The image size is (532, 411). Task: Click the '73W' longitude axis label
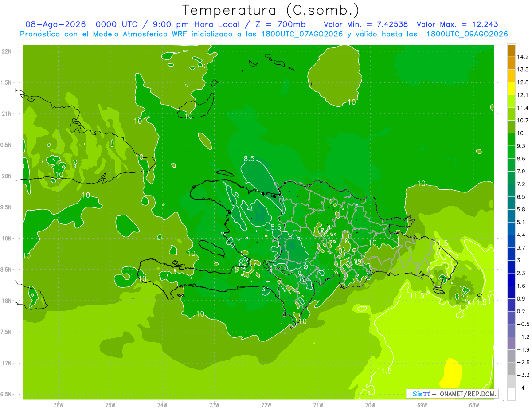[214, 405]
